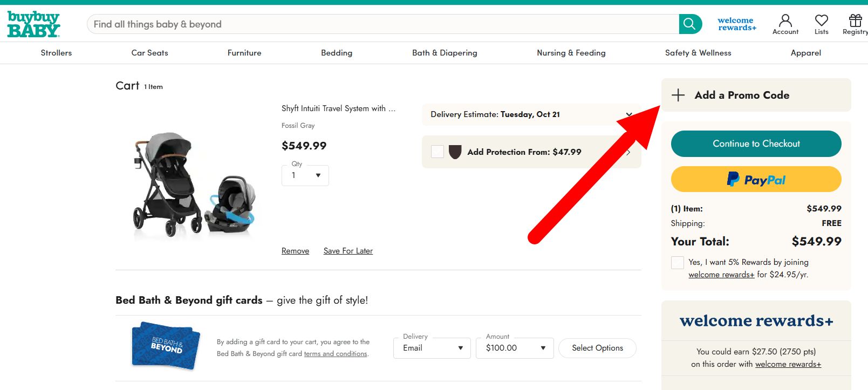Click the welcome rewards+ header link
Image resolution: width=868 pixels, height=390 pixels.
coord(736,23)
